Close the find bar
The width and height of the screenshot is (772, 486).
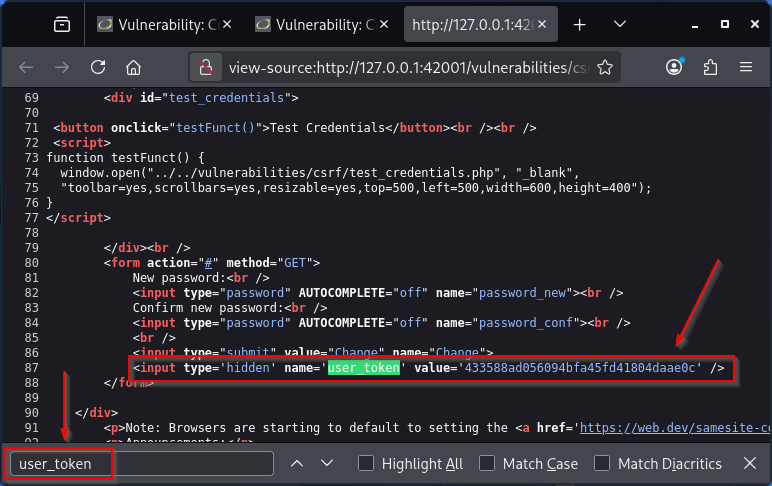tap(750, 463)
